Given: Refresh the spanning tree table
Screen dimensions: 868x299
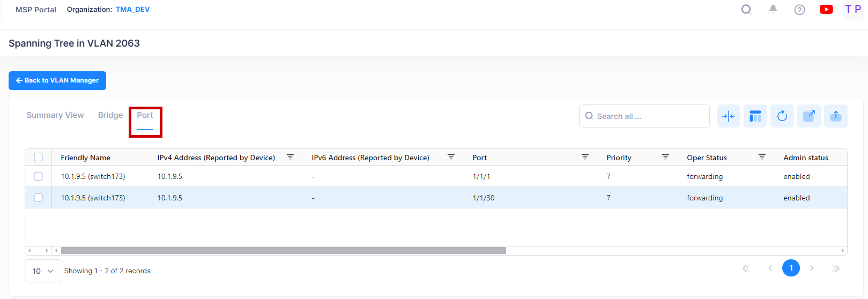Looking at the screenshot, I should (x=782, y=116).
